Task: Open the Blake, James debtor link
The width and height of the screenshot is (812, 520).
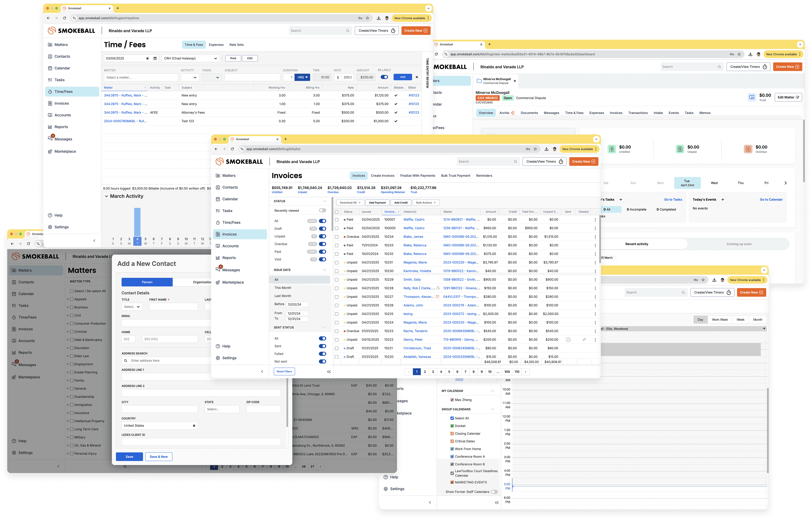Action: (413, 237)
